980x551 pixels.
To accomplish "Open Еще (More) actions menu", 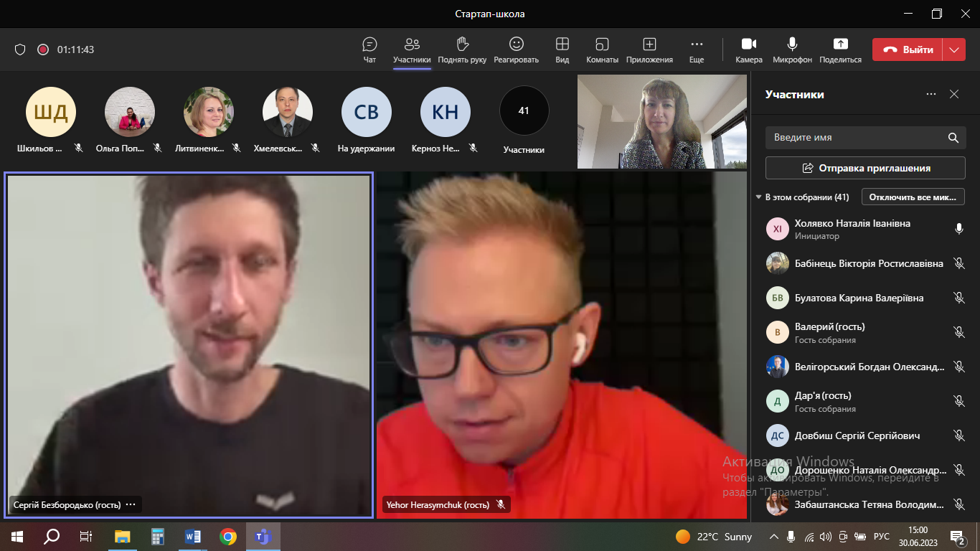I will pos(696,44).
